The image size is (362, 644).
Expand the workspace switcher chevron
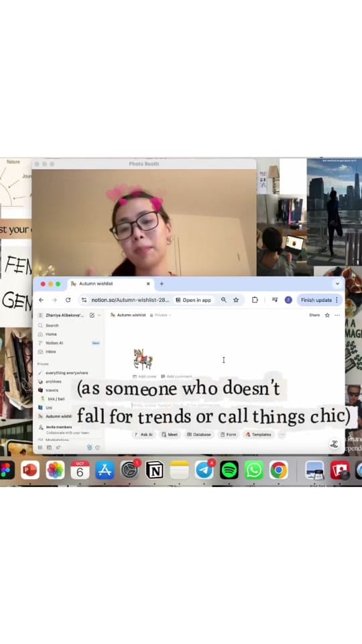99,315
